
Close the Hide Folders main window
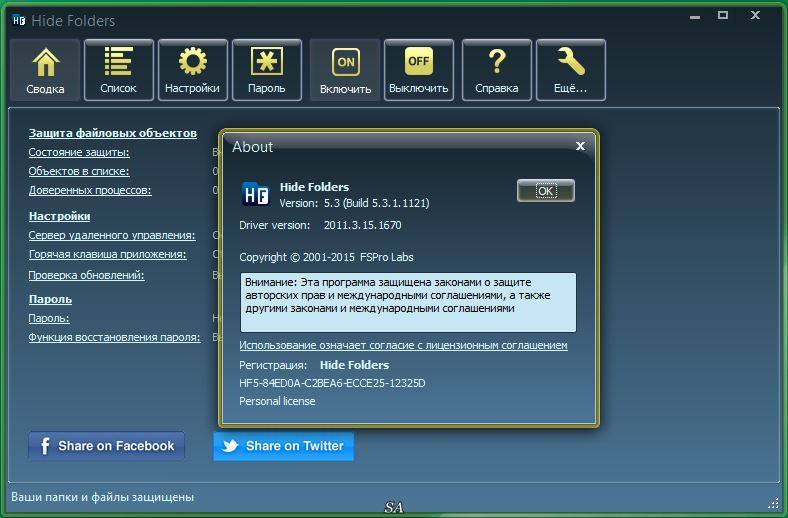click(755, 16)
